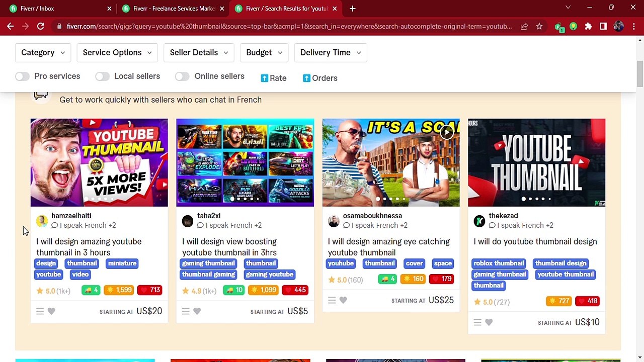Select the Fiverr Search Results tab
The height and width of the screenshot is (362, 644).
[285, 9]
